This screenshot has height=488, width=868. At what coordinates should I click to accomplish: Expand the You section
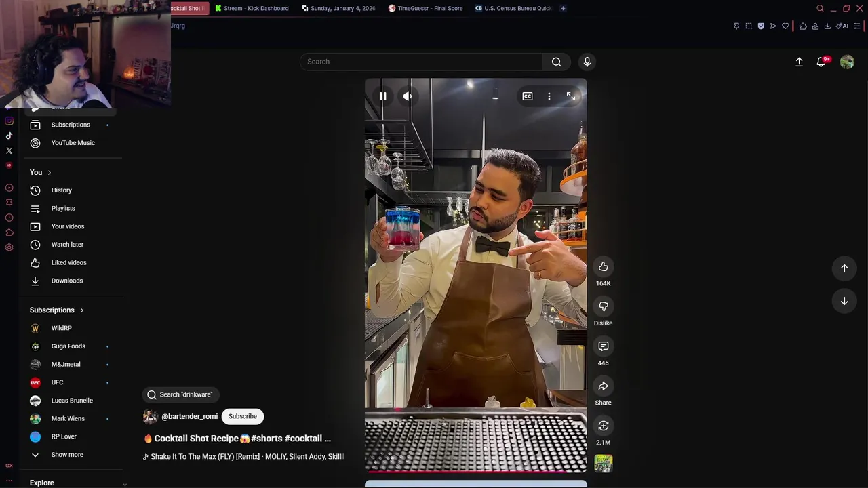[x=41, y=172]
